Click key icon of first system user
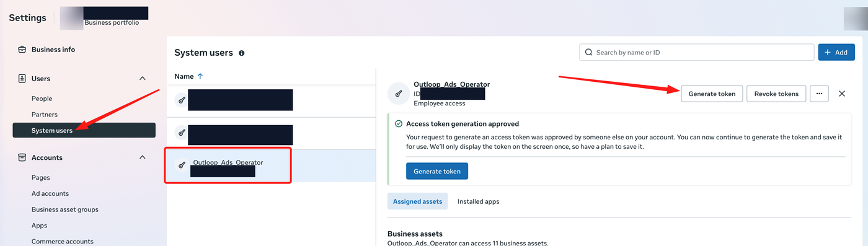Viewport: 868px width, 246px height. click(182, 100)
